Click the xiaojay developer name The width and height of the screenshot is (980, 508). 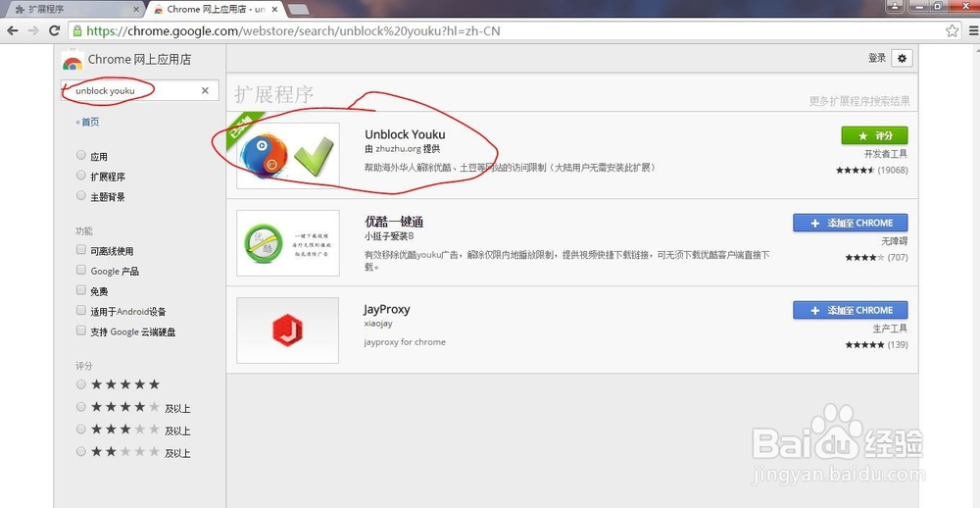pyautogui.click(x=378, y=324)
